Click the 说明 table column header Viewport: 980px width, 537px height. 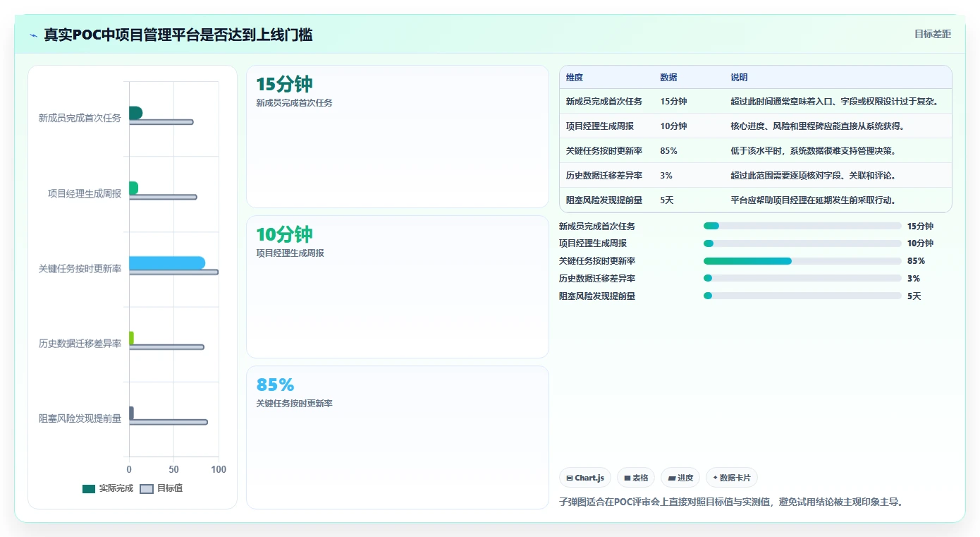[739, 78]
